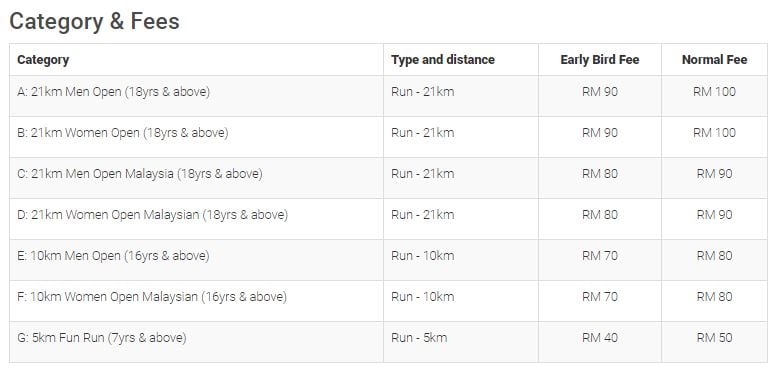Select category F: 10km Women Open Malaysian
Image resolution: width=777 pixels, height=377 pixels.
(152, 297)
